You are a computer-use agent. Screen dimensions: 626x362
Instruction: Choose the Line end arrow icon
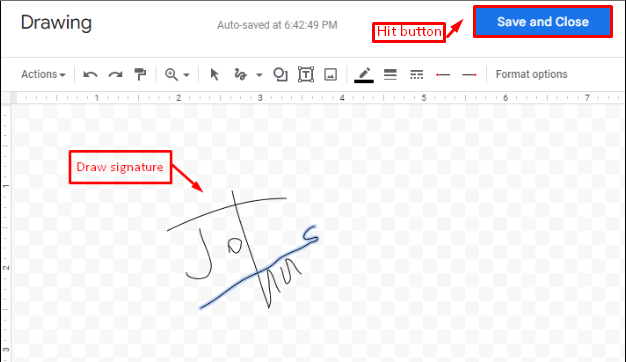(470, 75)
